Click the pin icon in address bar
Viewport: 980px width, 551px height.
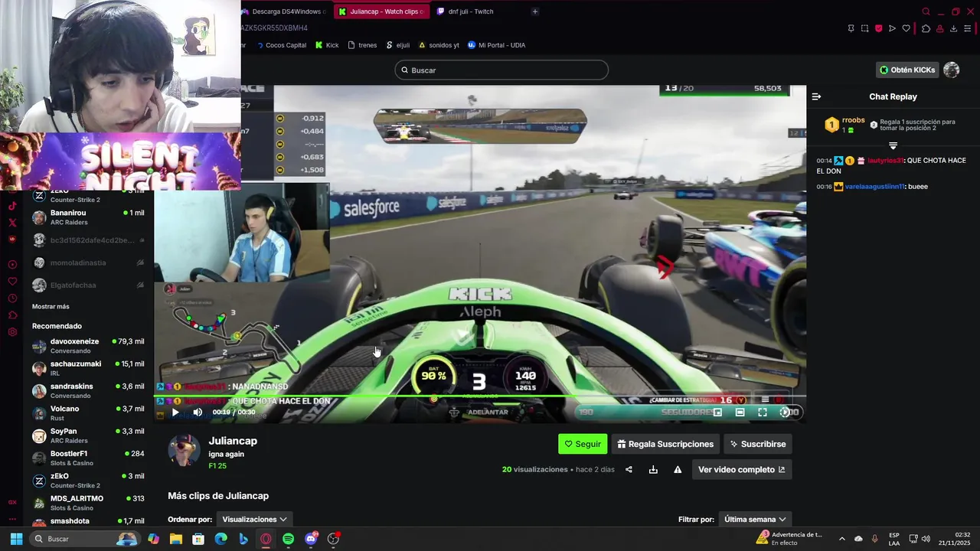tap(851, 28)
